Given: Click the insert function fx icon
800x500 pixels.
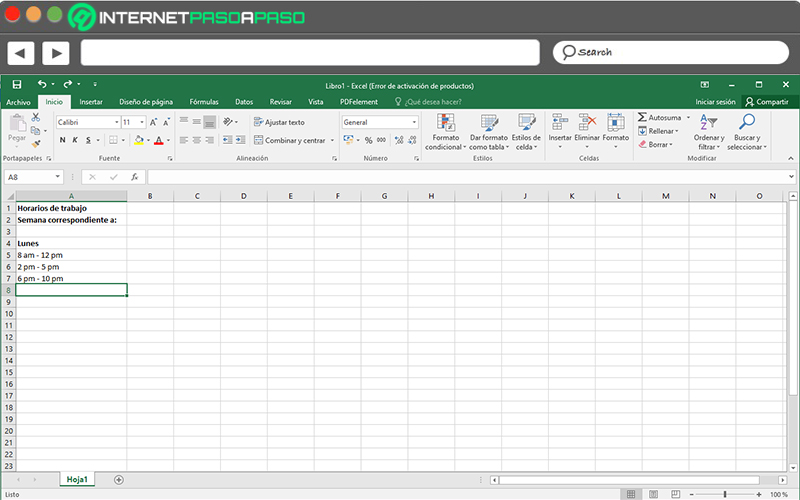Looking at the screenshot, I should pos(135,177).
